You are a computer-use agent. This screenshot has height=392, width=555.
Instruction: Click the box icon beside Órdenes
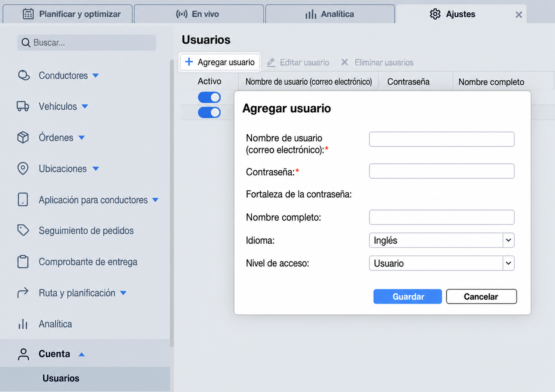tap(23, 137)
